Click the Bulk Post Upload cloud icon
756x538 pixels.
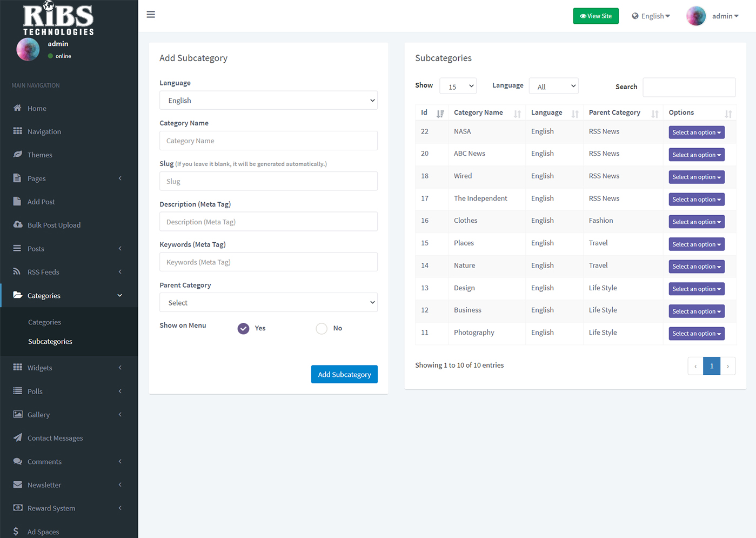(x=17, y=225)
